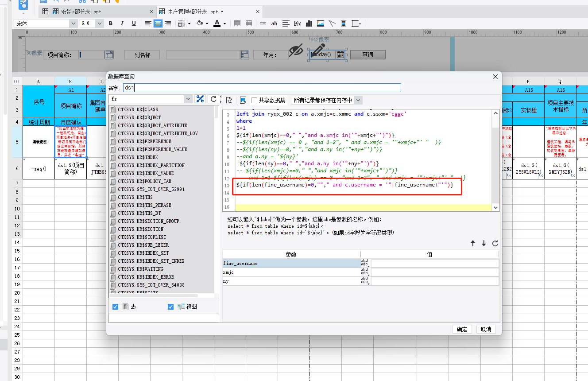Click the 列名称 button widget
This screenshot has height=381, width=588.
142,54
